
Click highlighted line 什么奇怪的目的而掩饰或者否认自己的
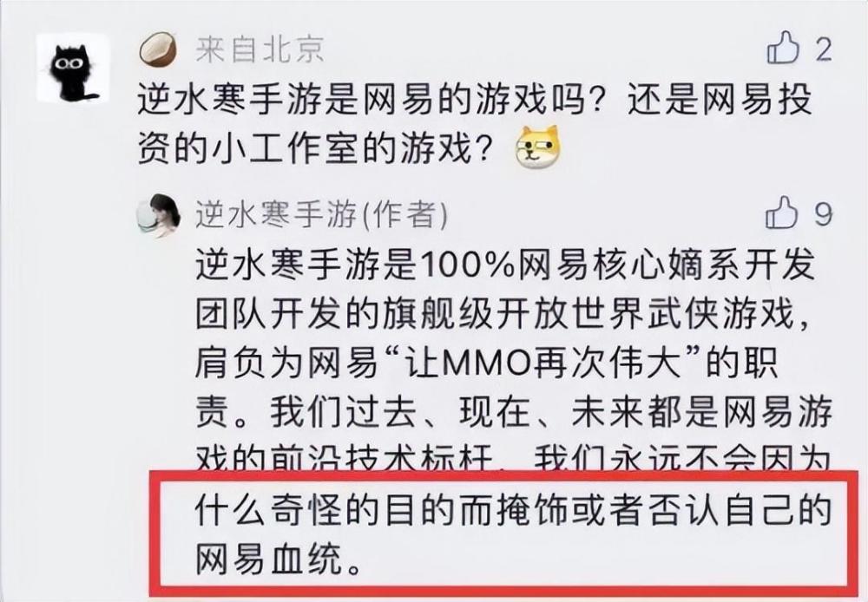513,509
